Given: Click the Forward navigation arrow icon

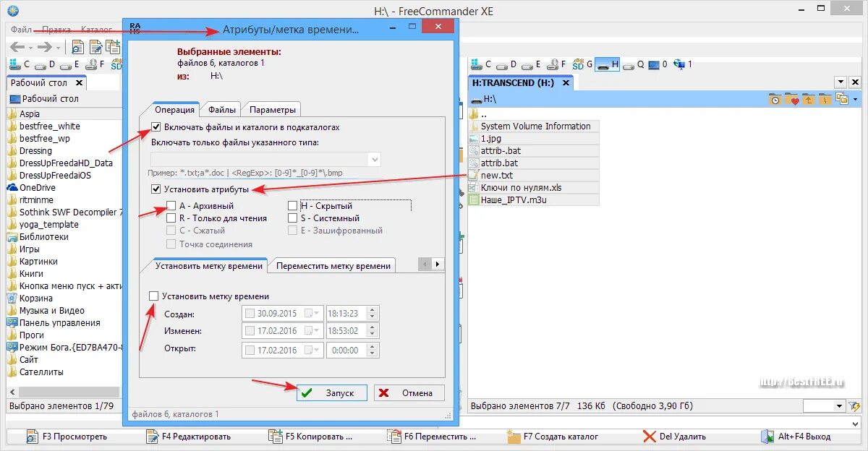Looking at the screenshot, I should 44,48.
